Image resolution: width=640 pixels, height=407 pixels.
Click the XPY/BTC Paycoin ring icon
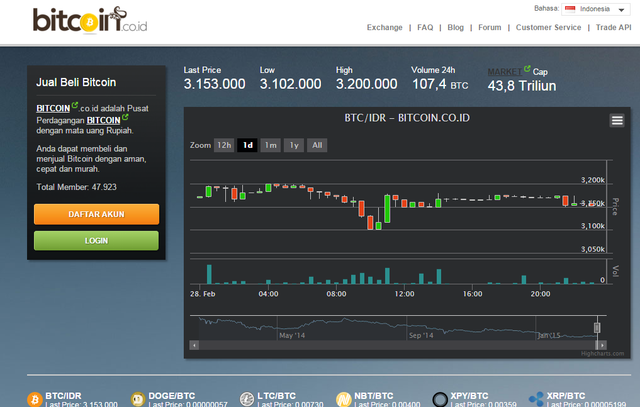440,399
